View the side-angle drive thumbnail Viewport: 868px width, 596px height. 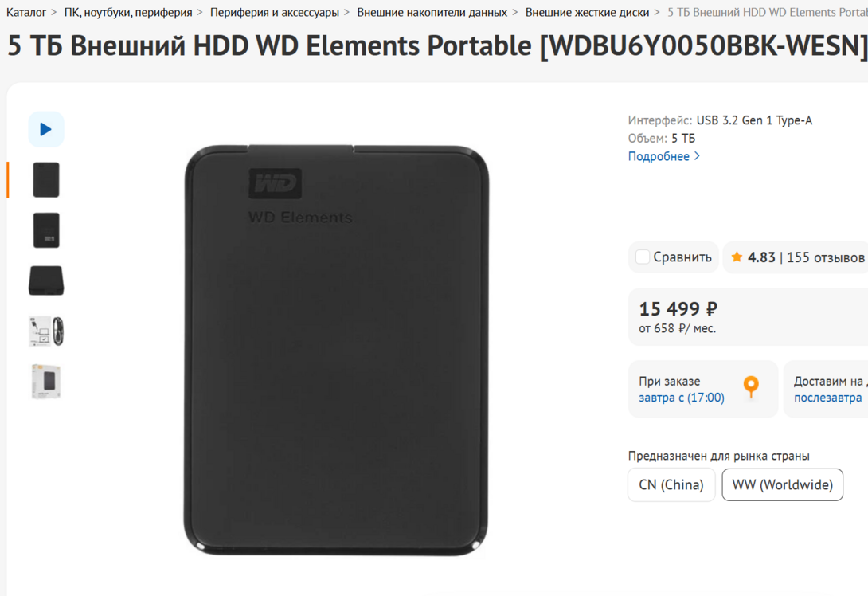[x=46, y=280]
